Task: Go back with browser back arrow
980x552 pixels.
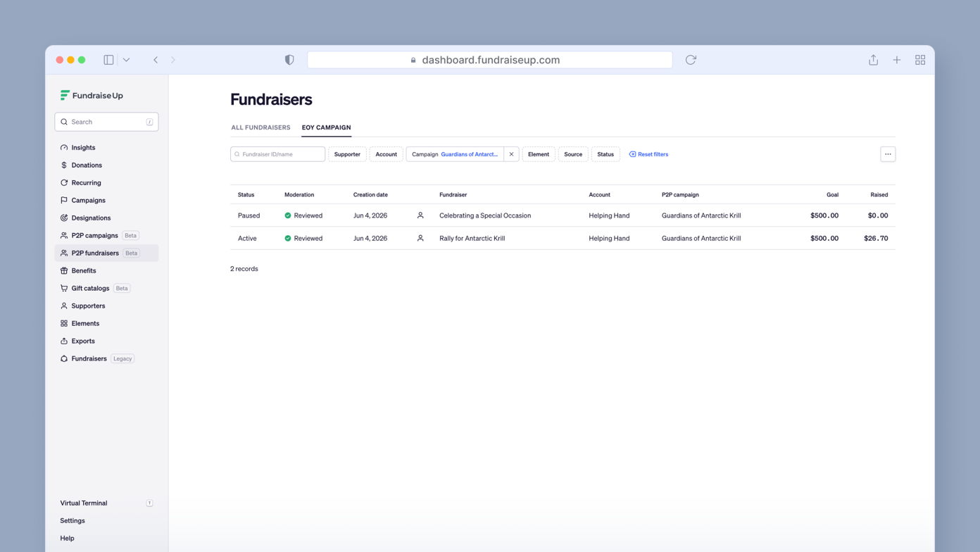Action: [156, 60]
